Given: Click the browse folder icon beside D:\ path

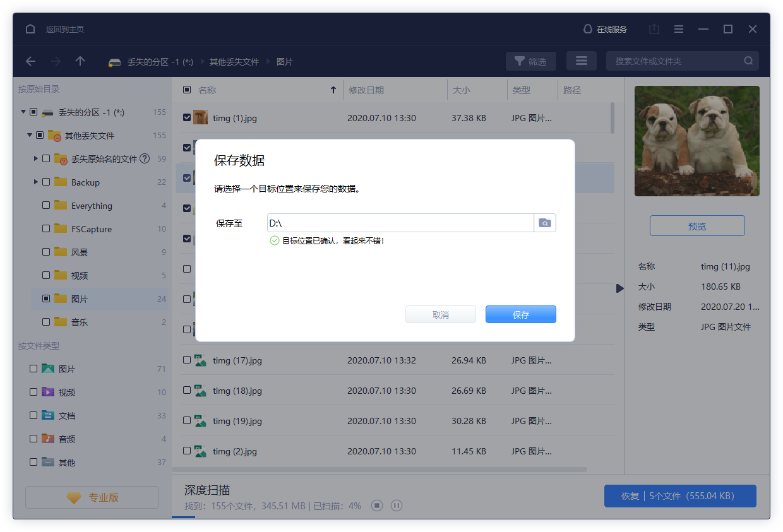Looking at the screenshot, I should (x=544, y=223).
